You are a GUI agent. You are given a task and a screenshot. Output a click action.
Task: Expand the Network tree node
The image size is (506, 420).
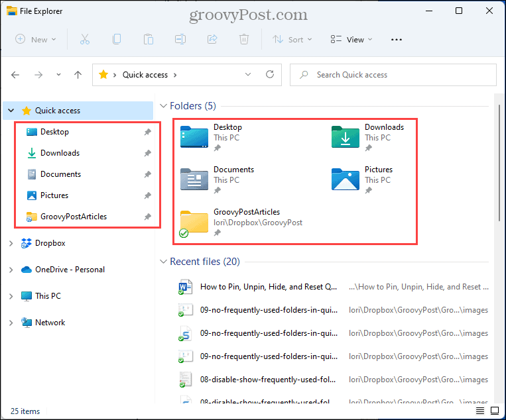(11, 323)
